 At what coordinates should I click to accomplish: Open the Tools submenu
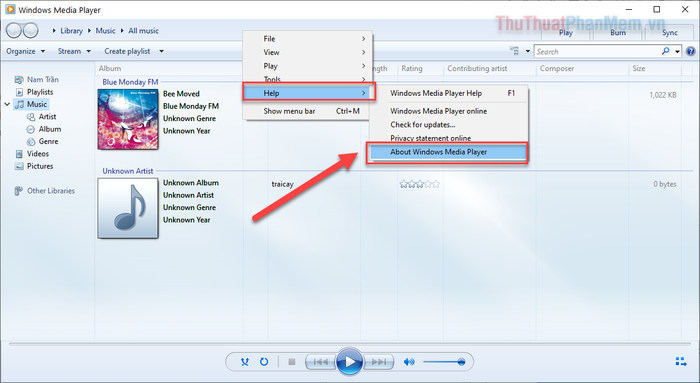[x=307, y=79]
